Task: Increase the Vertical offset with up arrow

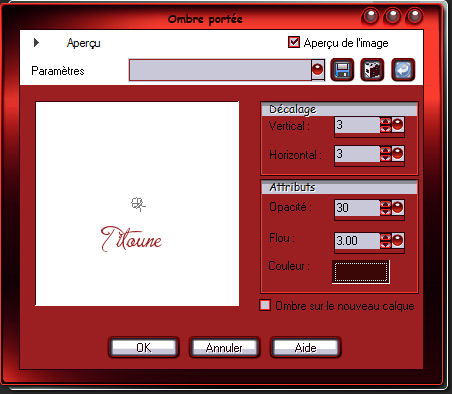Action: click(385, 121)
